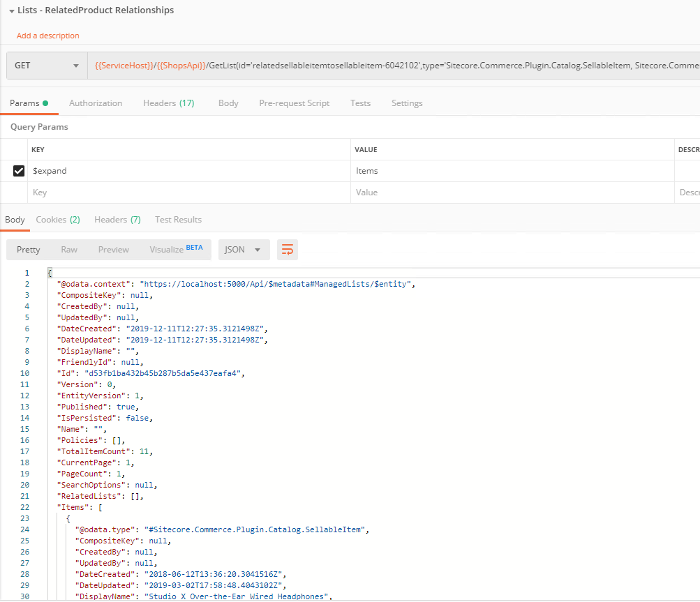Viewport: 700px width, 602px height.
Task: Click the "EntityVersion": 1 line
Action: click(x=100, y=396)
